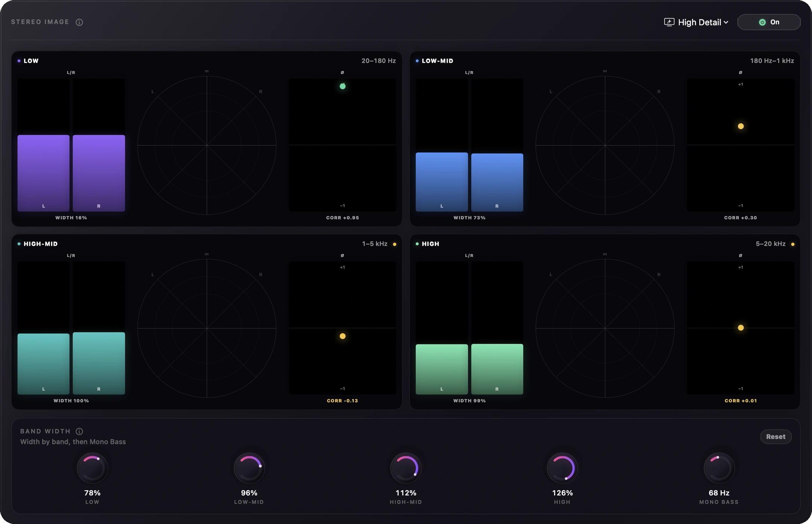Click the LOW-MID band vectorscope polar display

[605, 145]
